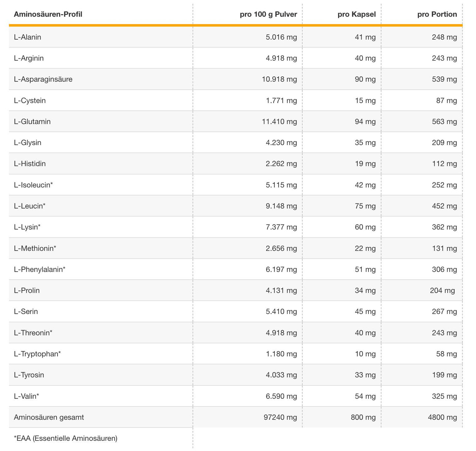Click the L-Lysin* row label
The image size is (476, 451).
pyautogui.click(x=27, y=227)
